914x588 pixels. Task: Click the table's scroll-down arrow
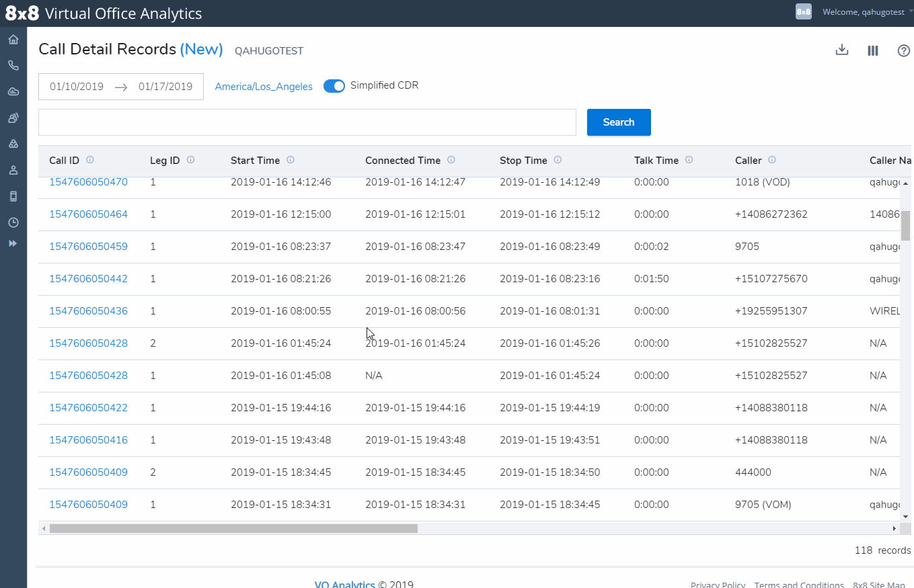point(905,516)
